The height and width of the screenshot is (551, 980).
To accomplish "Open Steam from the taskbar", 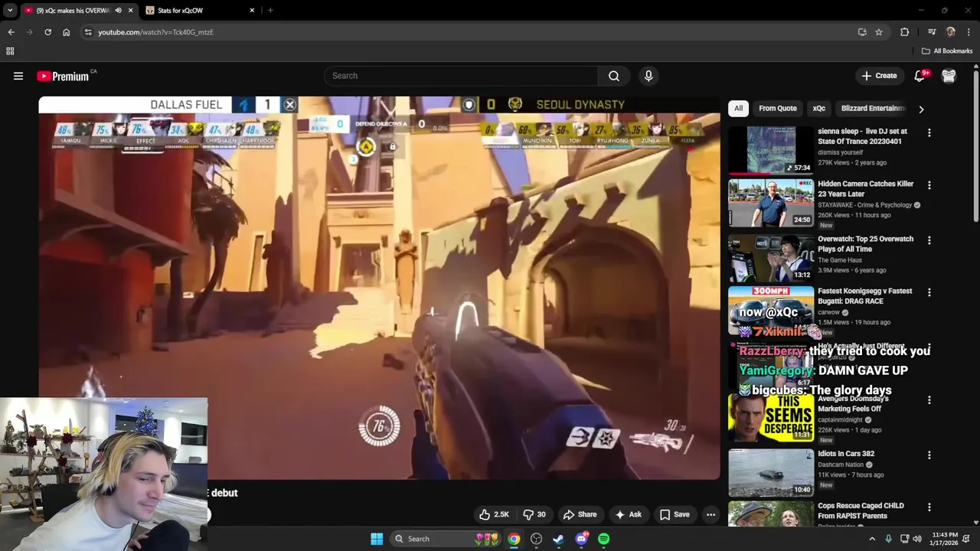I will point(559,539).
